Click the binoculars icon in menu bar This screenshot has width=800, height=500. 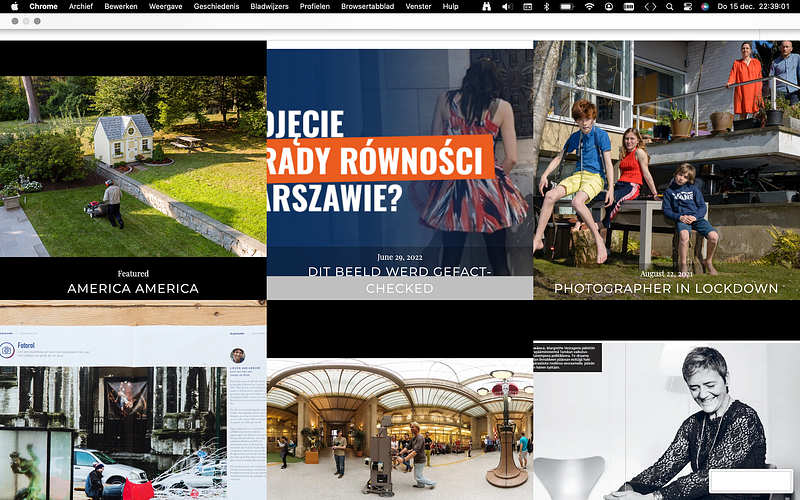(x=486, y=6)
